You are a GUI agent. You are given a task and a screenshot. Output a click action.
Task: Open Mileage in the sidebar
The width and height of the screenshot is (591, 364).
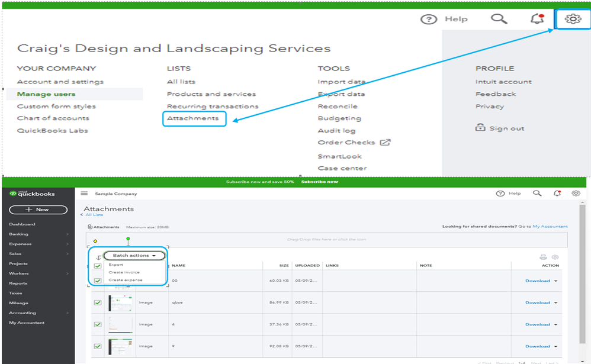coord(18,303)
